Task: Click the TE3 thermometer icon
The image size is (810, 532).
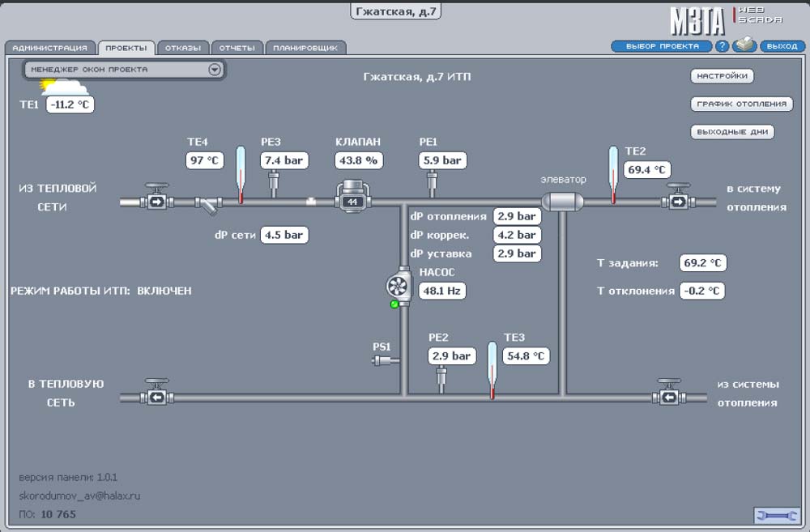Action: (x=492, y=370)
